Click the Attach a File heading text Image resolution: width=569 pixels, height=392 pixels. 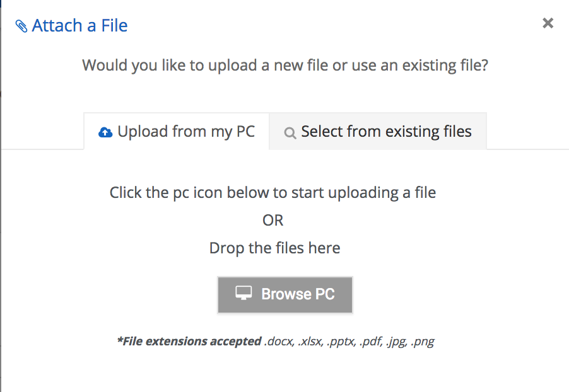tap(80, 26)
